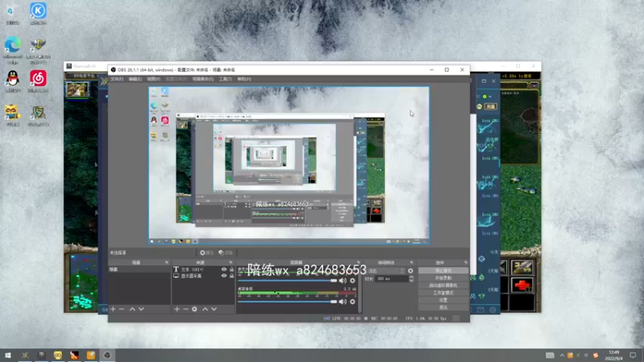
Task: Open Microsoft Edge desktop shortcut
Action: click(x=13, y=50)
